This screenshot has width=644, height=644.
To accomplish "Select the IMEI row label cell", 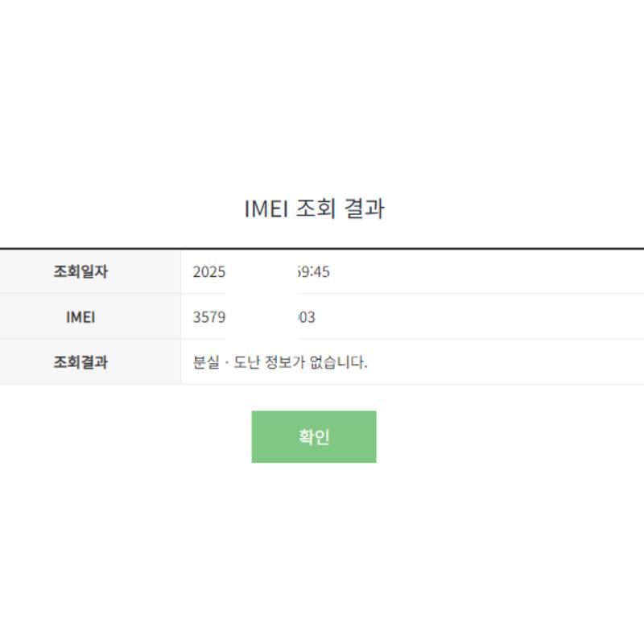I will (80, 317).
